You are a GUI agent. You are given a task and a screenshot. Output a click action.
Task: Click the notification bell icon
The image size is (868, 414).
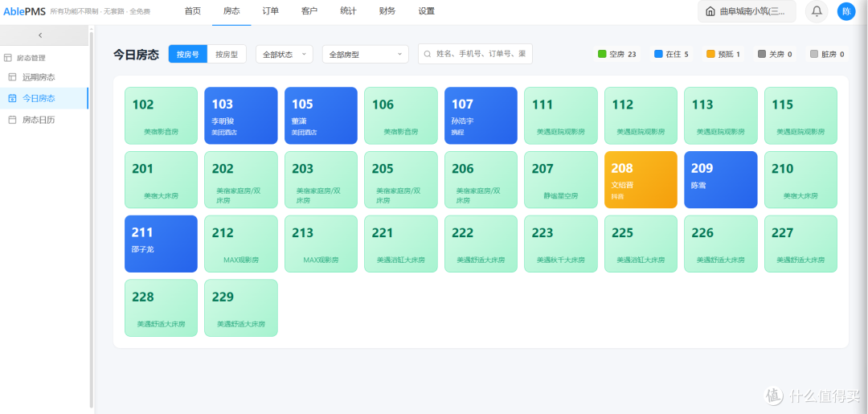click(817, 11)
